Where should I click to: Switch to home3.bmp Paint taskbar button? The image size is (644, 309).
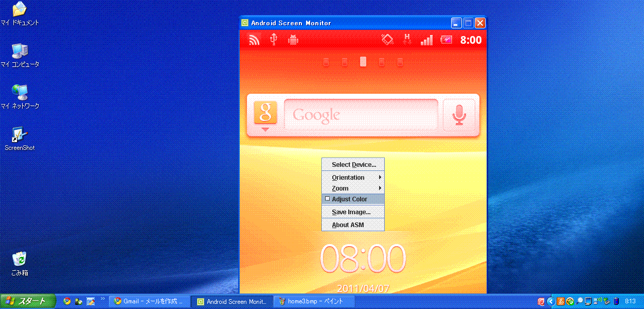(314, 301)
